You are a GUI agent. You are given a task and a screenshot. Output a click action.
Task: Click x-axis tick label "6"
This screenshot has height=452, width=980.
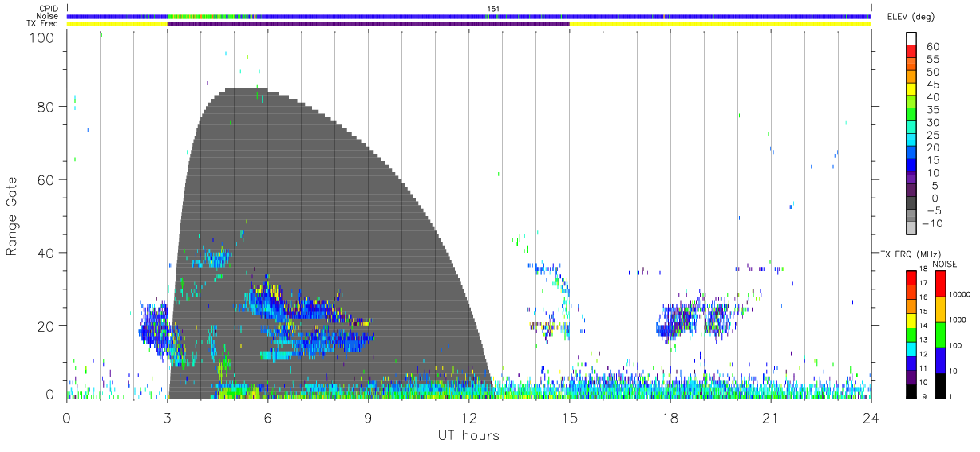coord(267,417)
